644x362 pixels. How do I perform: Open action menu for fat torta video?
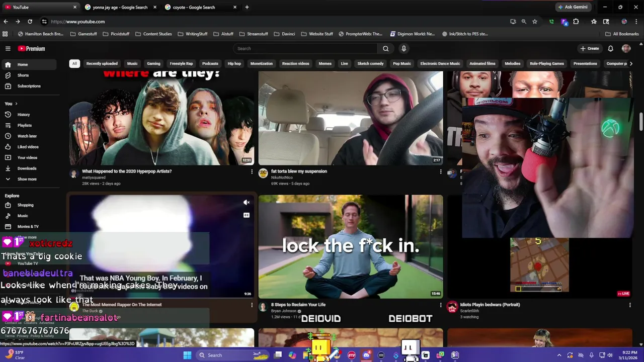441,171
